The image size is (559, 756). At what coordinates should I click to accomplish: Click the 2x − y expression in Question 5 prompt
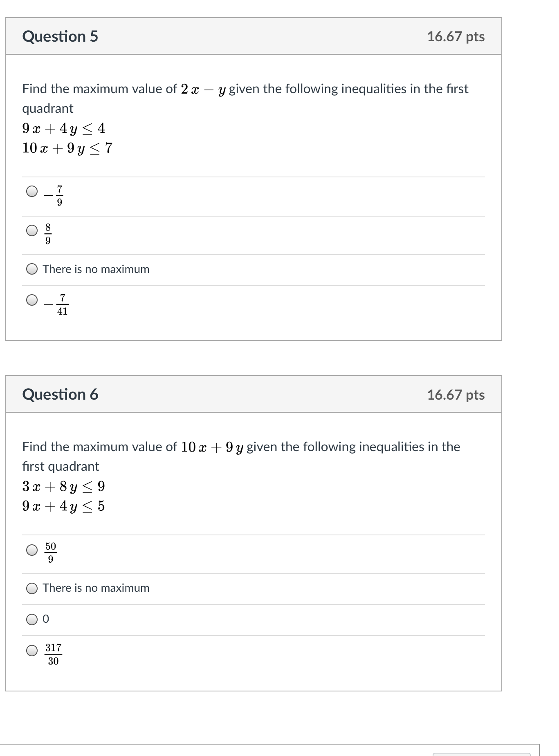203,89
